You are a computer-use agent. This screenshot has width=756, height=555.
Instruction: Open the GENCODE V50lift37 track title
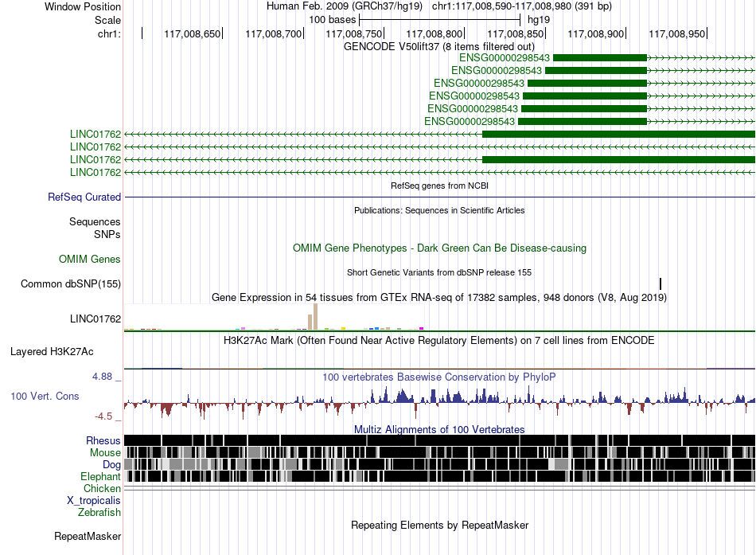coord(438,46)
